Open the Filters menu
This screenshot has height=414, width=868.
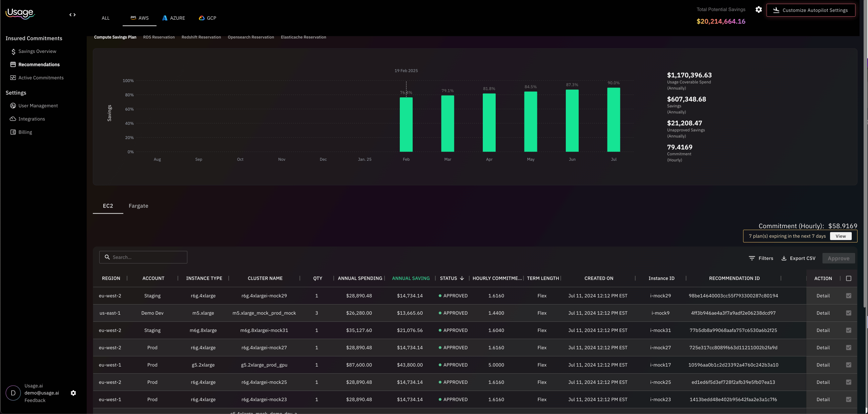pyautogui.click(x=761, y=258)
